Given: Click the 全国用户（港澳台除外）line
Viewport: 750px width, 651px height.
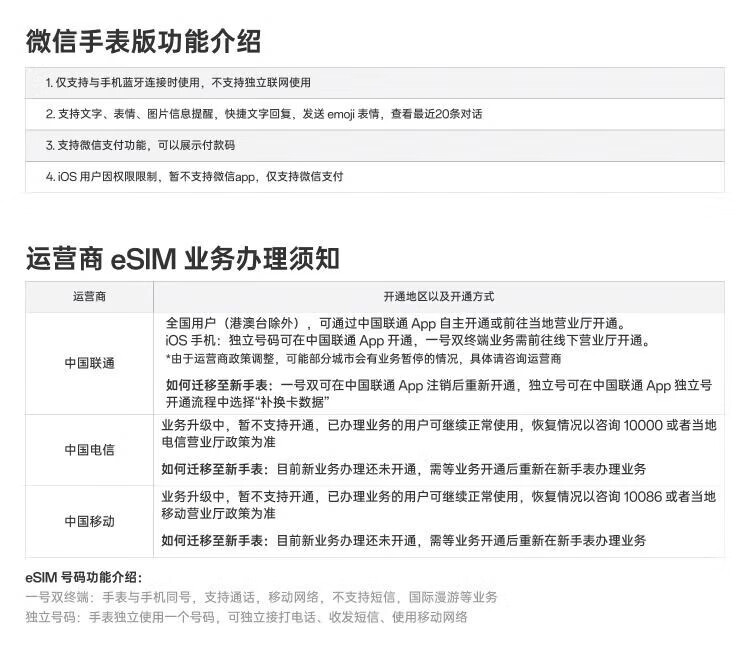Looking at the screenshot, I should point(395,323).
